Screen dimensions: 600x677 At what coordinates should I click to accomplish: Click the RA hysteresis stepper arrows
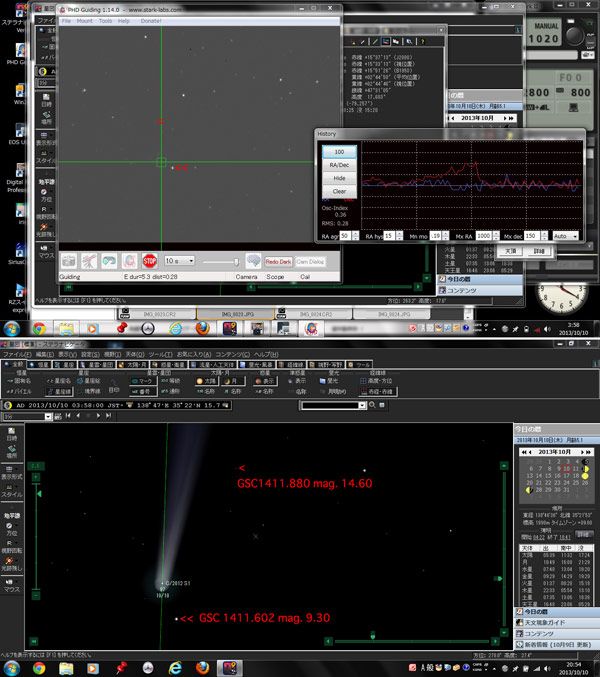399,236
